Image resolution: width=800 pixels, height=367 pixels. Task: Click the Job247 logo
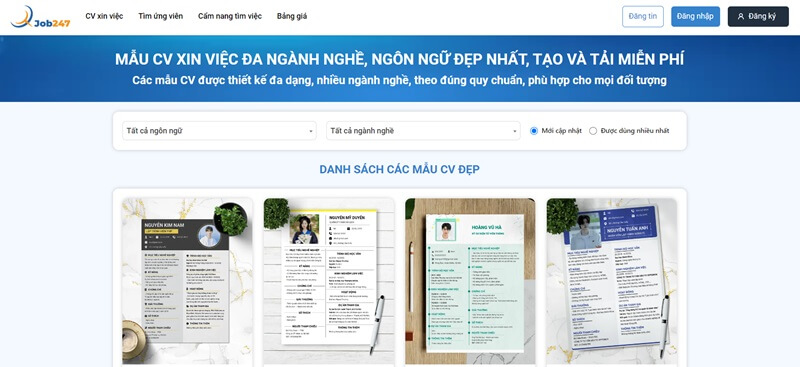click(x=40, y=17)
